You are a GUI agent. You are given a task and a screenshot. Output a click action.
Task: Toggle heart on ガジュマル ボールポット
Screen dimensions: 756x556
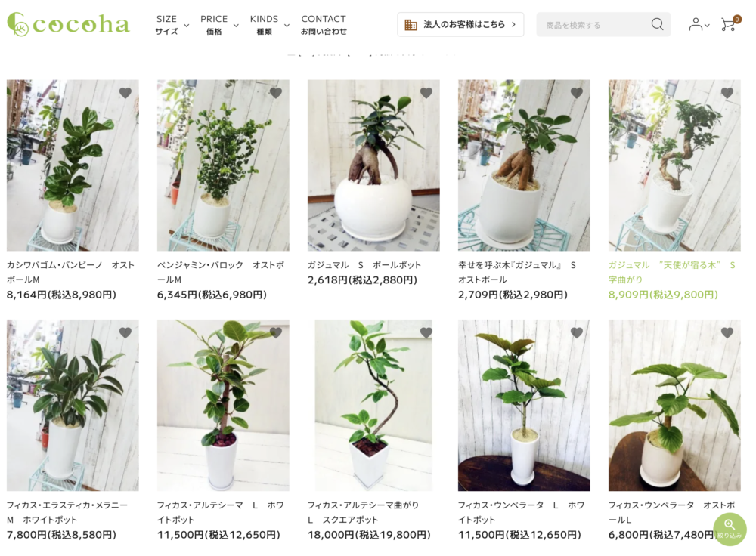[426, 93]
